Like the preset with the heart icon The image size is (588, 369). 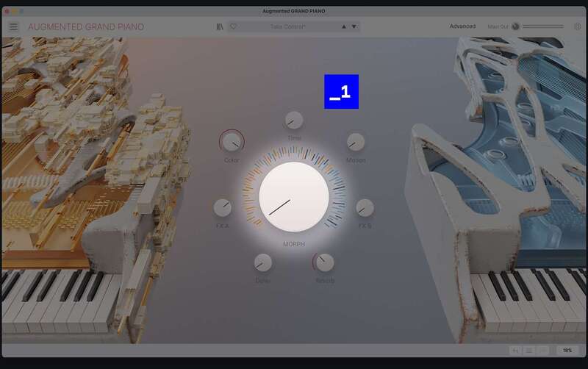coord(233,26)
